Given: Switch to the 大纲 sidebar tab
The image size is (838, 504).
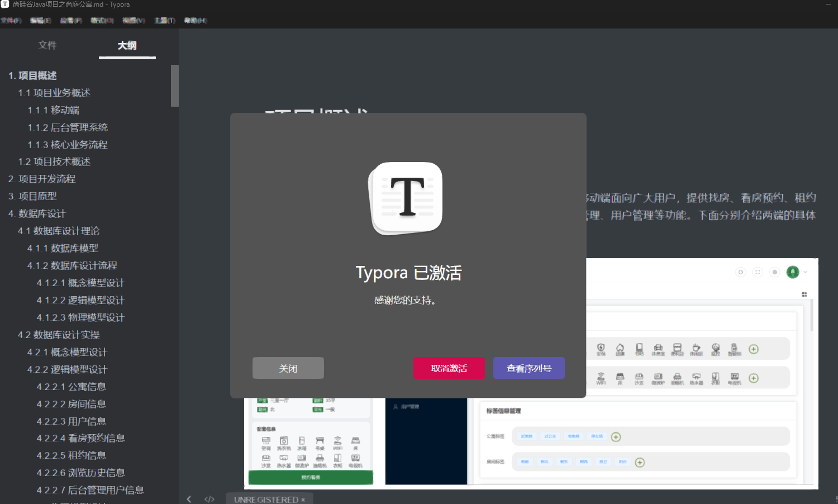Looking at the screenshot, I should click(127, 45).
